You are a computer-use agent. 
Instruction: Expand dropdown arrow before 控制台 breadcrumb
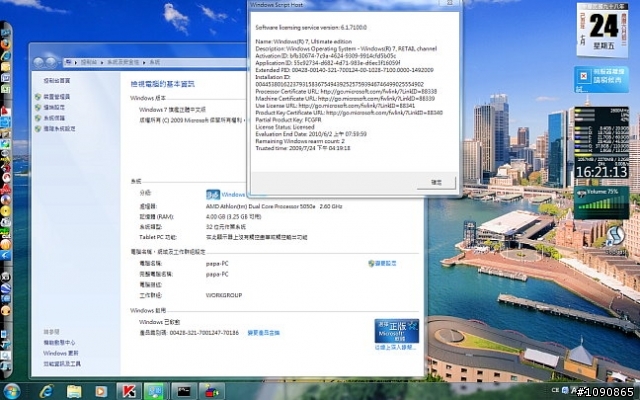tap(76, 62)
